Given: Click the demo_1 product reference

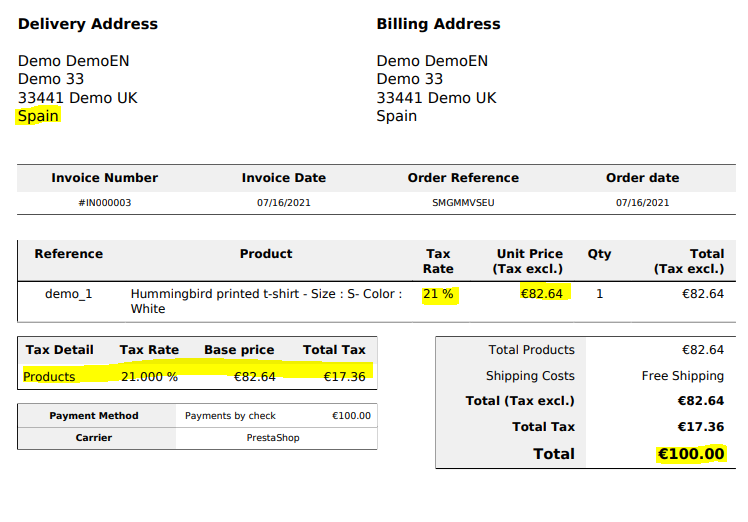Looking at the screenshot, I should point(69,294).
